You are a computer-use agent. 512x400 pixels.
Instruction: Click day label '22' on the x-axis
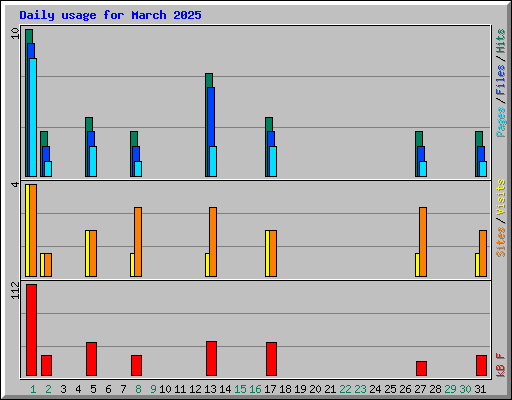tap(345, 389)
